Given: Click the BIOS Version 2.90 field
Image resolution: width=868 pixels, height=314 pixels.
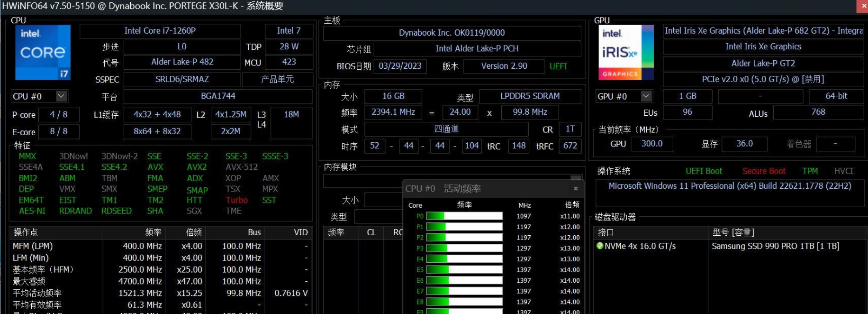Looking at the screenshot, I should (x=504, y=66).
